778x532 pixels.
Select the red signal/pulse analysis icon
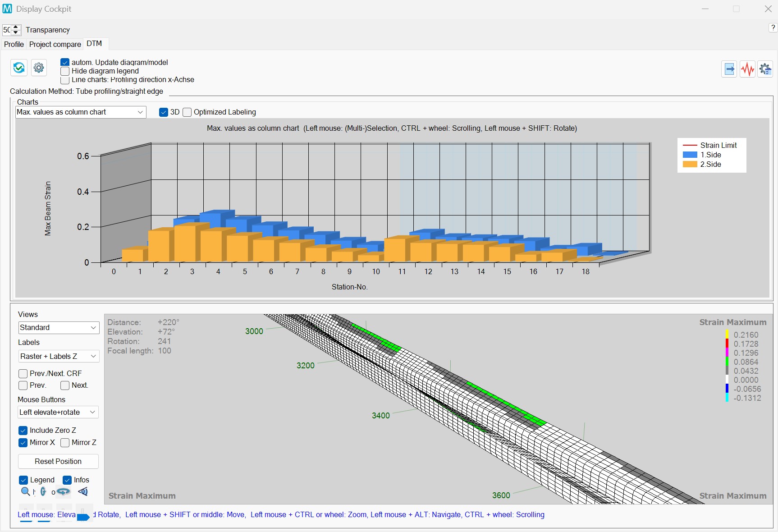pyautogui.click(x=747, y=69)
